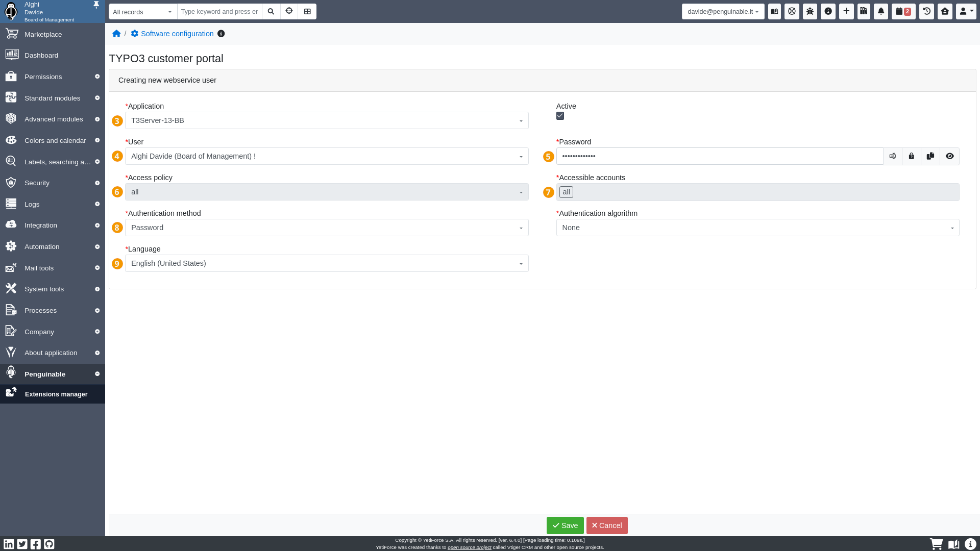Expand the Language dropdown
The width and height of the screenshot is (980, 551).
327,263
